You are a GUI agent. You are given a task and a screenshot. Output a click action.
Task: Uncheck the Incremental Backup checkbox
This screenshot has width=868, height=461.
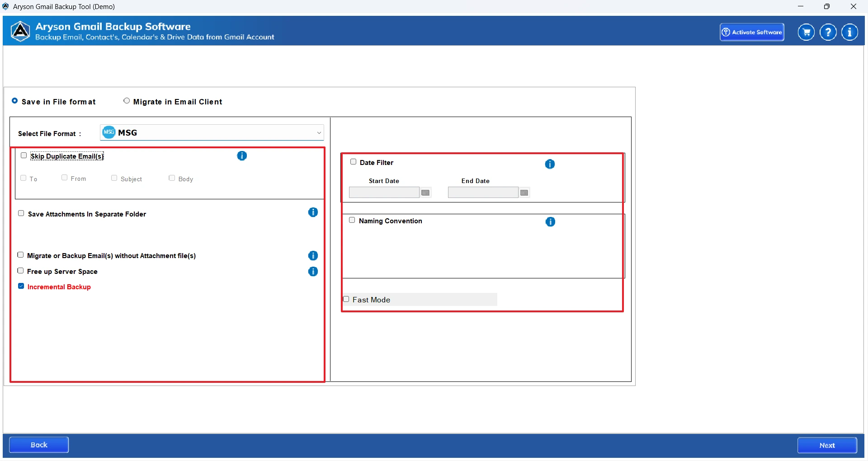[x=21, y=286]
